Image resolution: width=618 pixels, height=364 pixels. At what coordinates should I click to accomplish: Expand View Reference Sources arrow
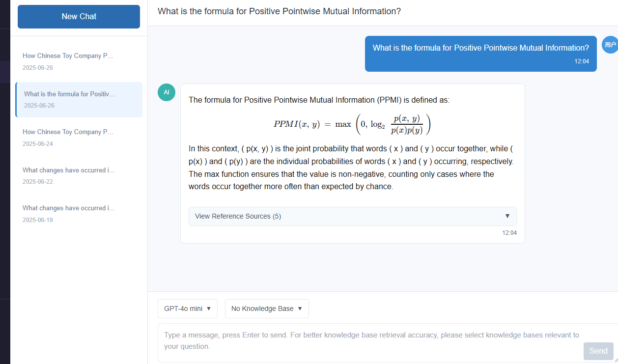pyautogui.click(x=507, y=216)
